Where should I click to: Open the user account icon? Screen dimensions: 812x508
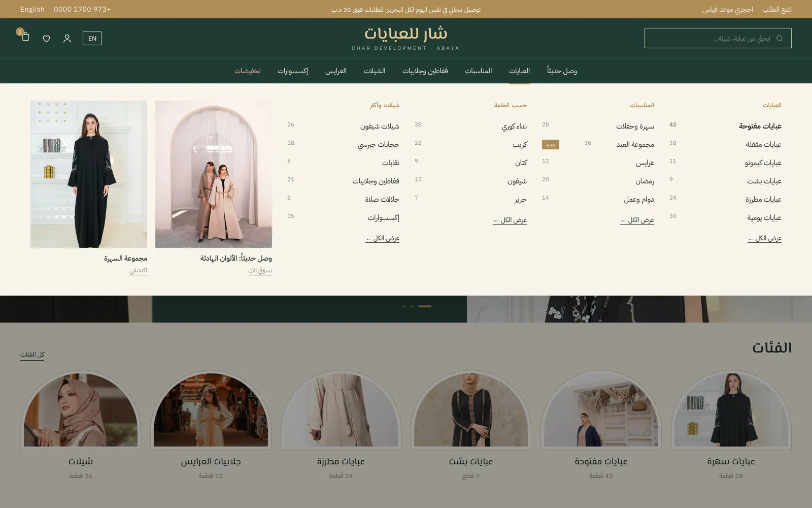67,39
